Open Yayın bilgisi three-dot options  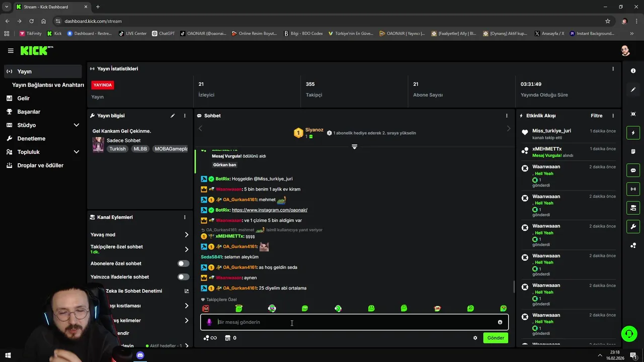coord(185,116)
